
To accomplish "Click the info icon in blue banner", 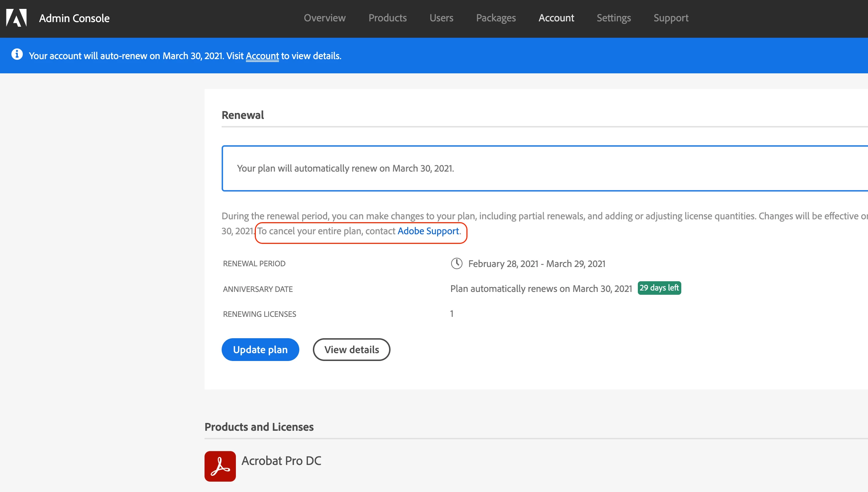I will coord(17,54).
